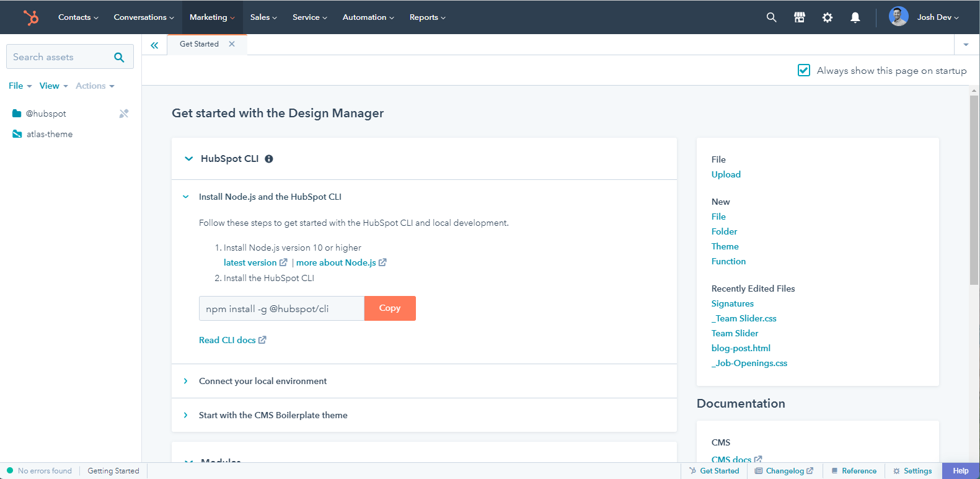Create new File link
The width and height of the screenshot is (980, 479).
pos(718,217)
